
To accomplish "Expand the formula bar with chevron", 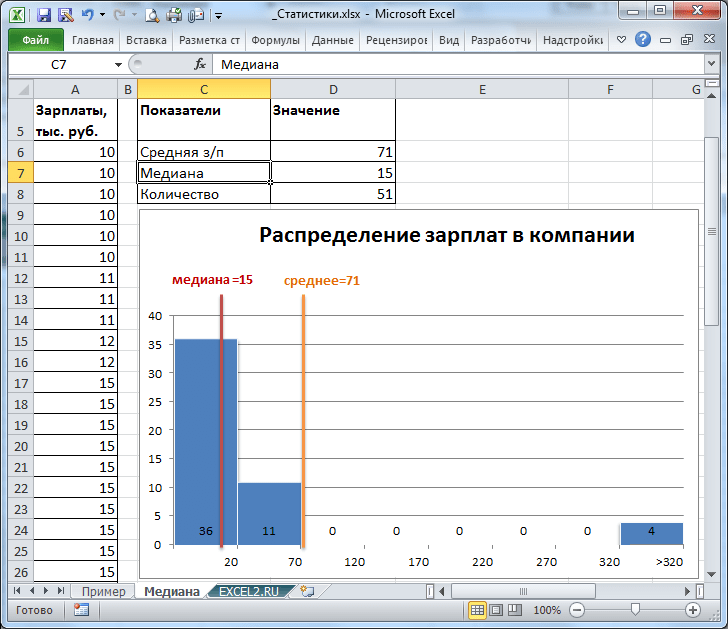I will click(711, 64).
